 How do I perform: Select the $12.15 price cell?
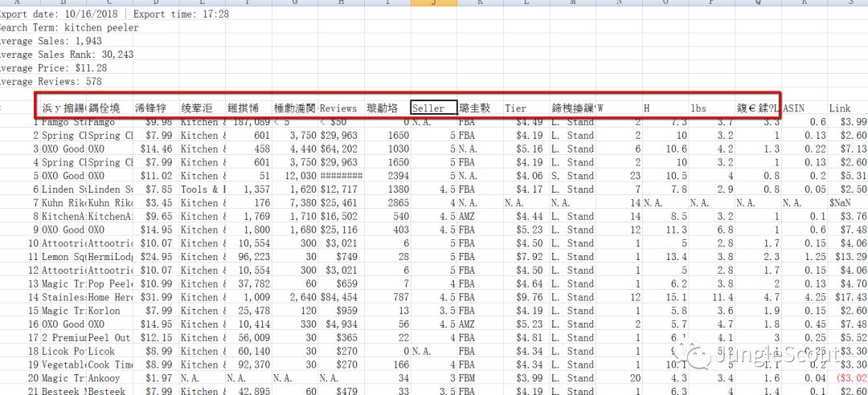[x=156, y=337]
